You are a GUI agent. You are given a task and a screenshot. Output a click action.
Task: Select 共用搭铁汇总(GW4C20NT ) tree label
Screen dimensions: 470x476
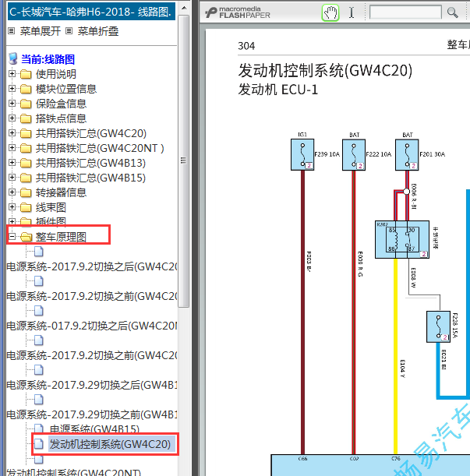click(x=100, y=148)
